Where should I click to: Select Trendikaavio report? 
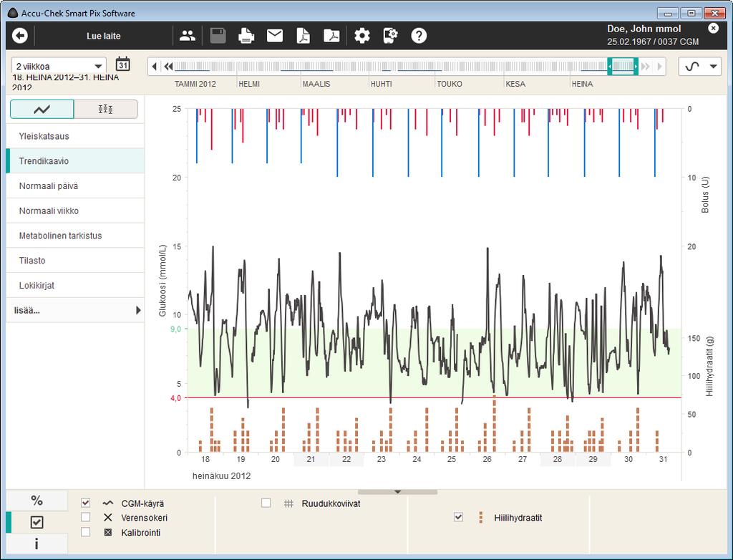(74, 161)
